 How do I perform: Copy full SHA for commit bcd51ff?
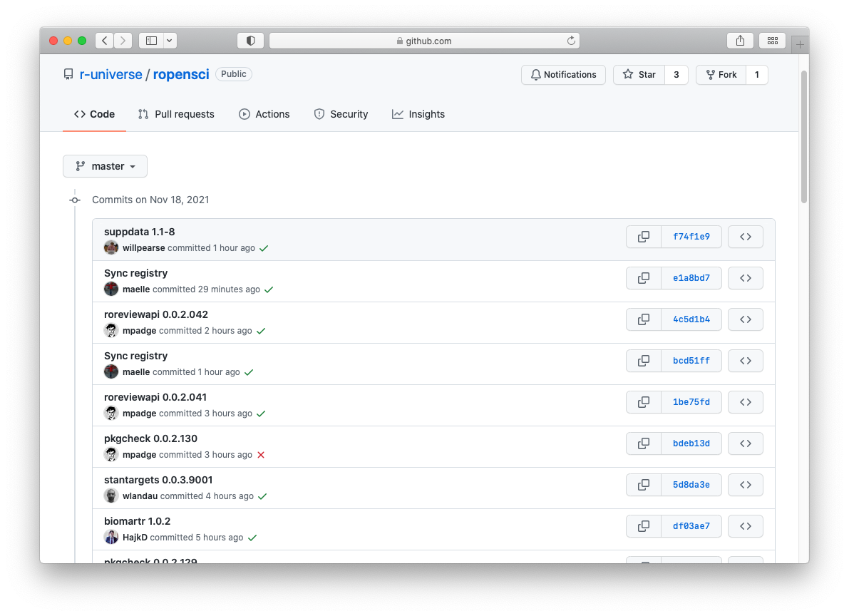(643, 361)
